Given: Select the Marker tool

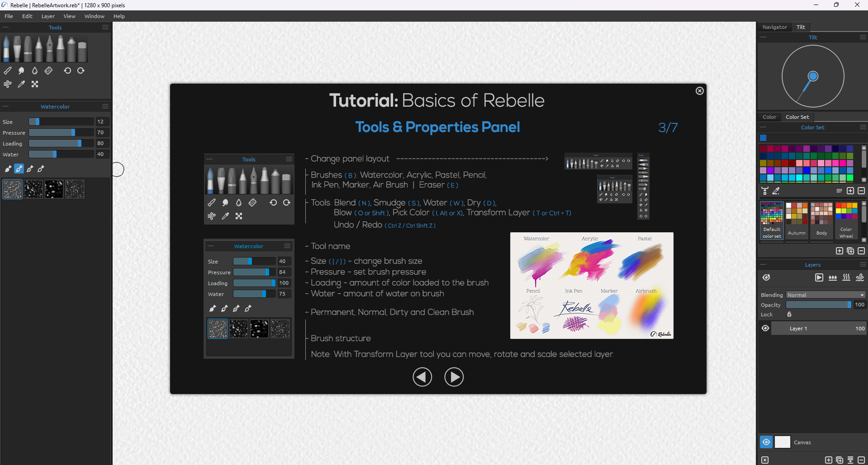Looking at the screenshot, I should pos(61,49).
